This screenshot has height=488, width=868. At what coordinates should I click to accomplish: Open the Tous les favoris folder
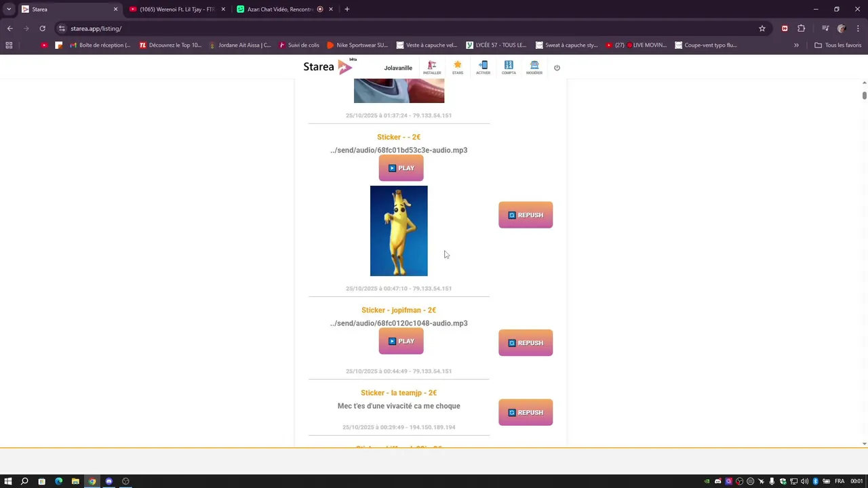(838, 45)
